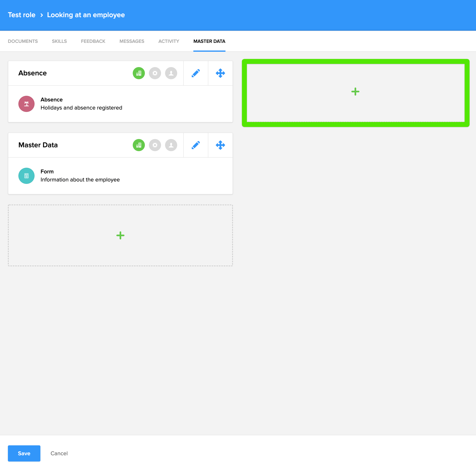Click the teal Form widget icon
The width and height of the screenshot is (476, 470).
26,176
